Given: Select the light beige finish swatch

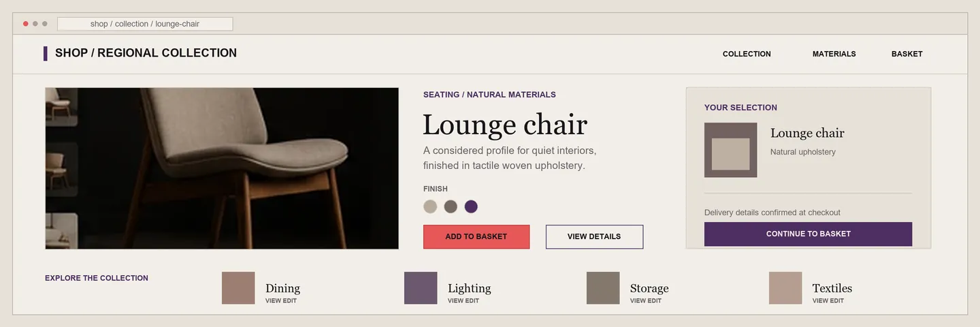Looking at the screenshot, I should (x=430, y=206).
